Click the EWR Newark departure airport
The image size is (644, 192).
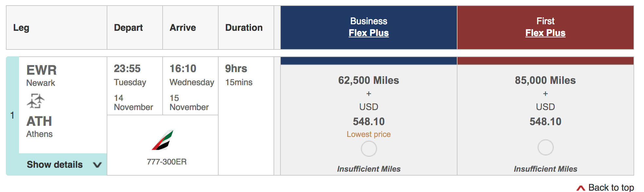42,75
